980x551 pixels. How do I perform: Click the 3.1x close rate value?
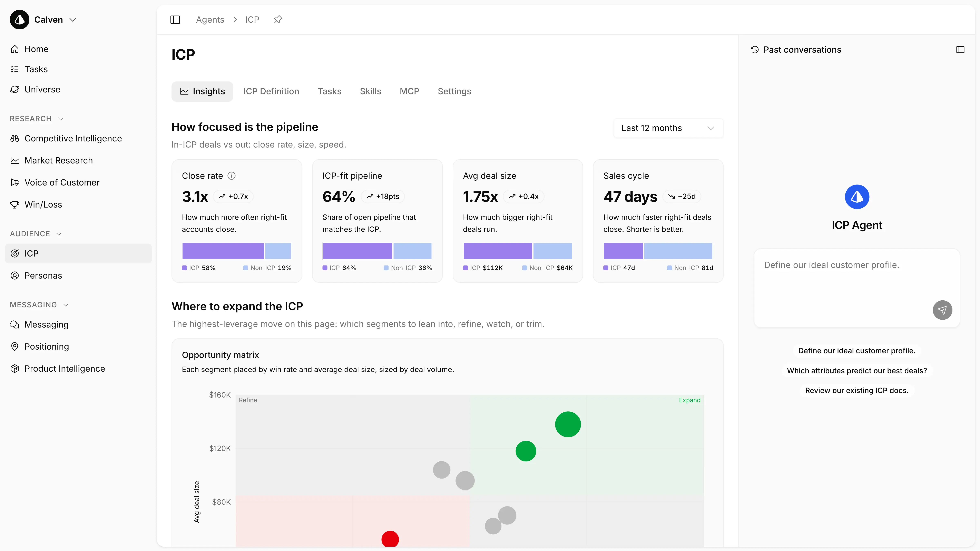(195, 197)
